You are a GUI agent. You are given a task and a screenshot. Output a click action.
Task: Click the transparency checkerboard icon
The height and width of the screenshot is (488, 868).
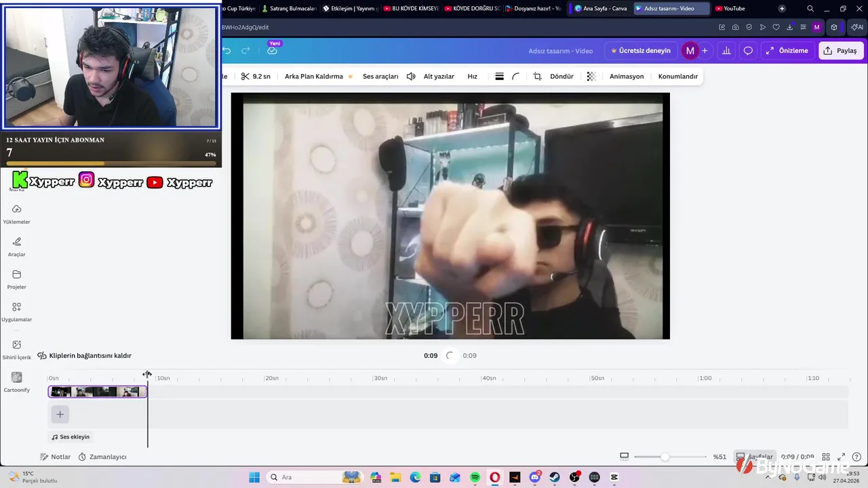pyautogui.click(x=591, y=77)
